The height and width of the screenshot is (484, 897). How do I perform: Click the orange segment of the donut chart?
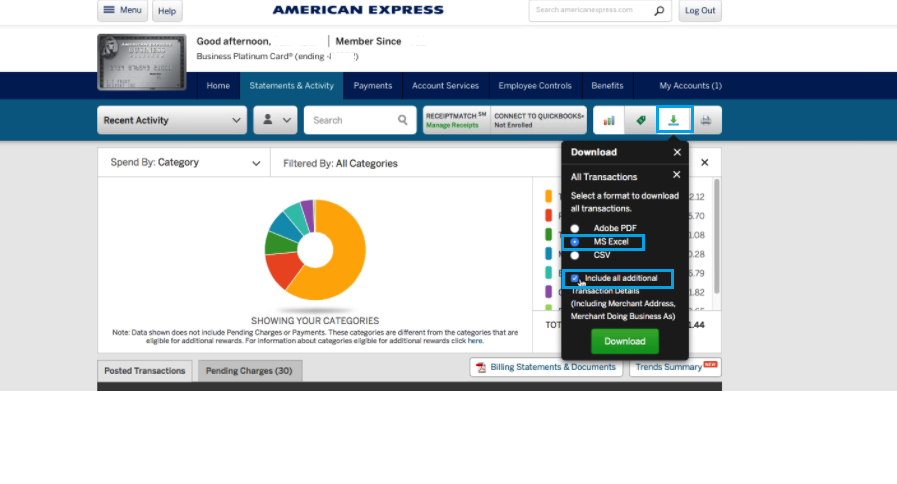(x=346, y=252)
